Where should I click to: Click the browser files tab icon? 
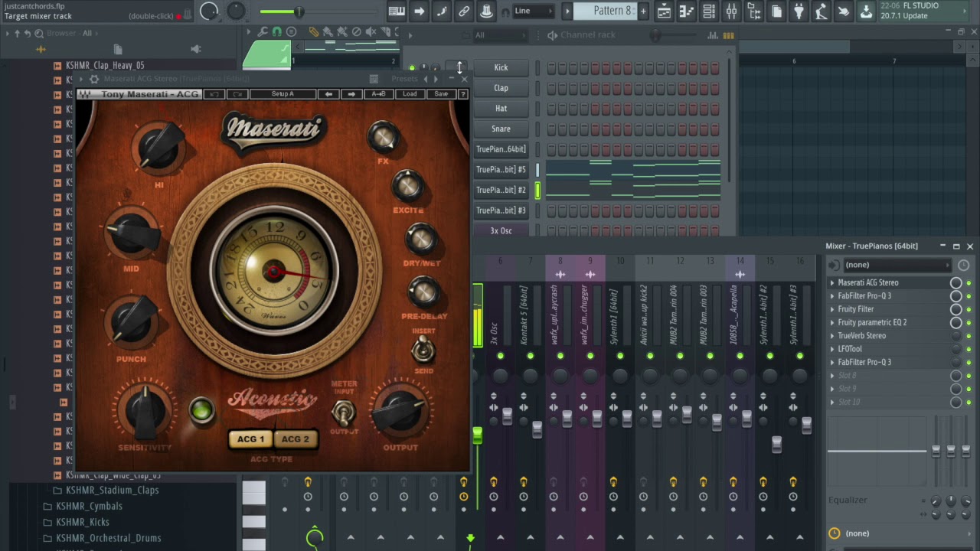118,49
